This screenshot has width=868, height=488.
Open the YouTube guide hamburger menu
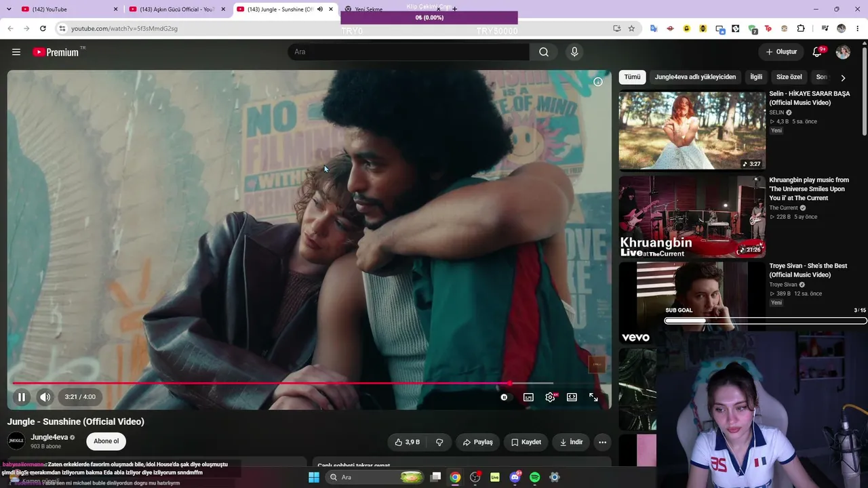16,52
